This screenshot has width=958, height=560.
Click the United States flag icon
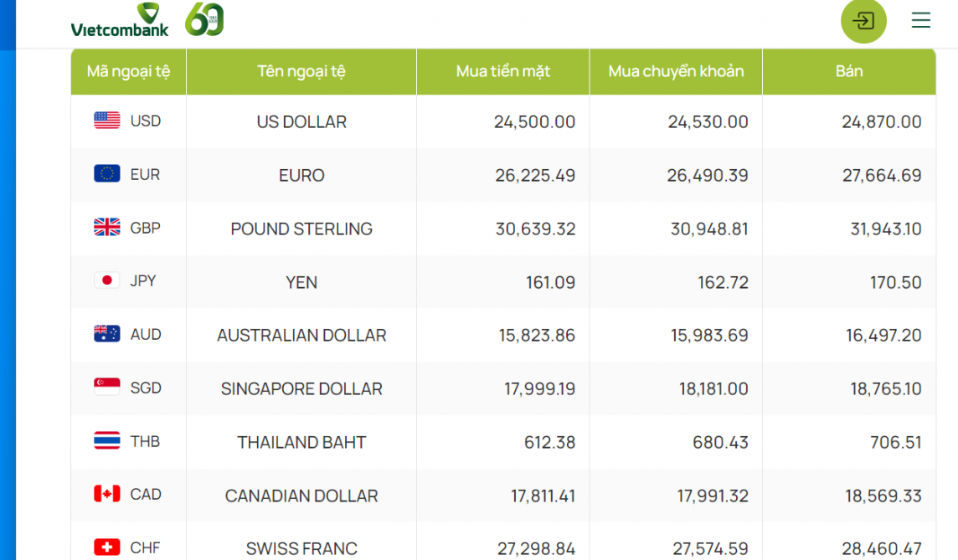pyautogui.click(x=107, y=121)
